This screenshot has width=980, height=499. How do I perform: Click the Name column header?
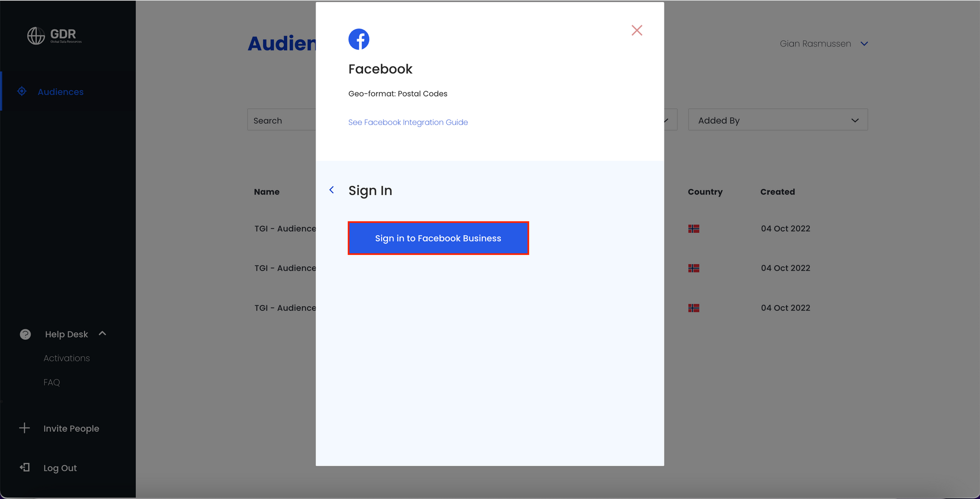click(x=267, y=192)
